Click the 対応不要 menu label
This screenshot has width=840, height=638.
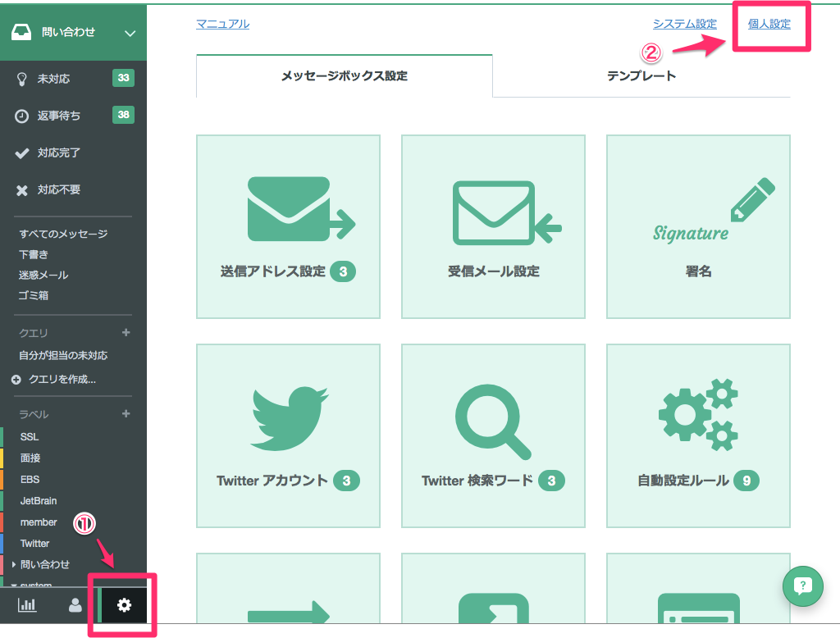[x=59, y=189]
